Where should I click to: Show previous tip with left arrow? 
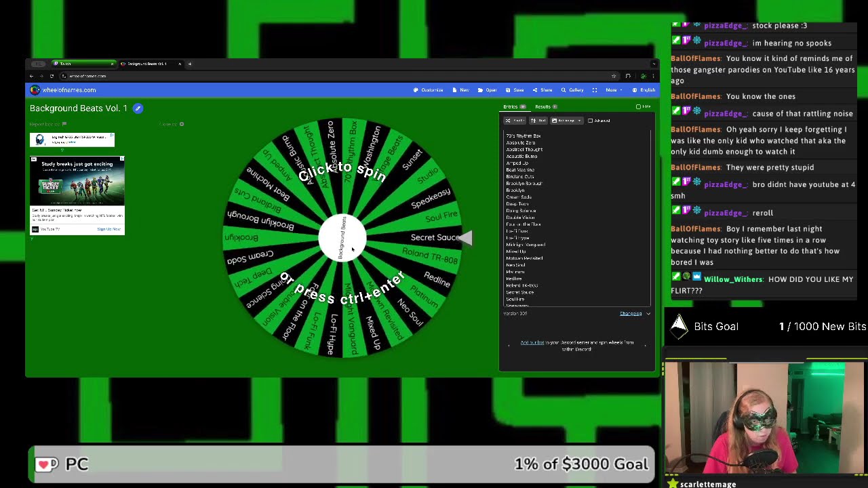(509, 346)
